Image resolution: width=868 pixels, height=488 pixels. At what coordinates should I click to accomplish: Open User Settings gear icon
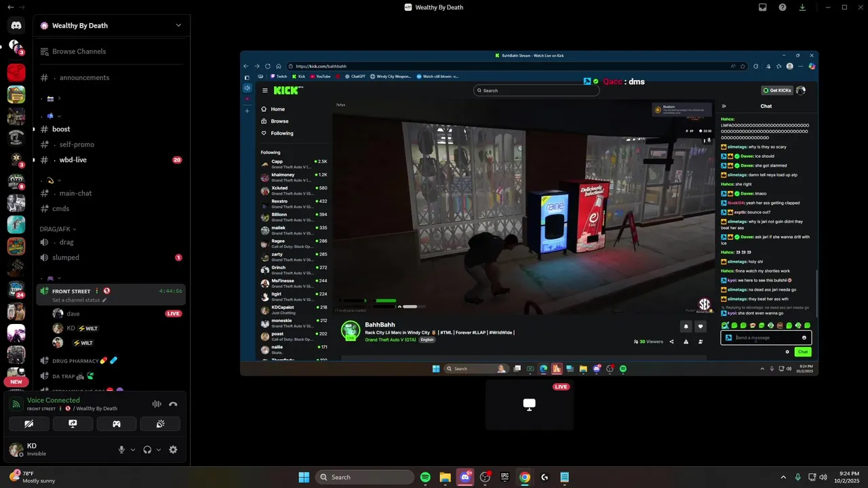tap(173, 449)
